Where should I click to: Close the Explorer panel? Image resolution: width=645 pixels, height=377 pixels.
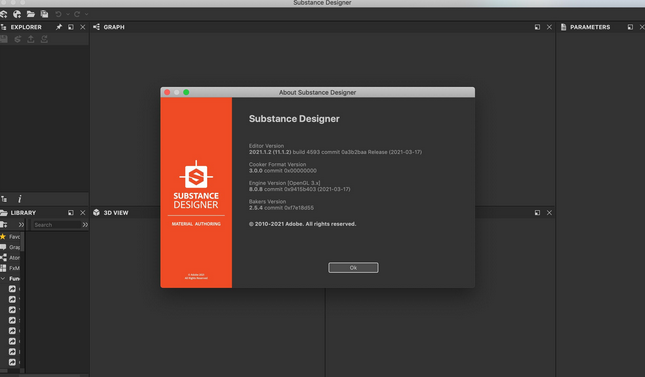[83, 27]
